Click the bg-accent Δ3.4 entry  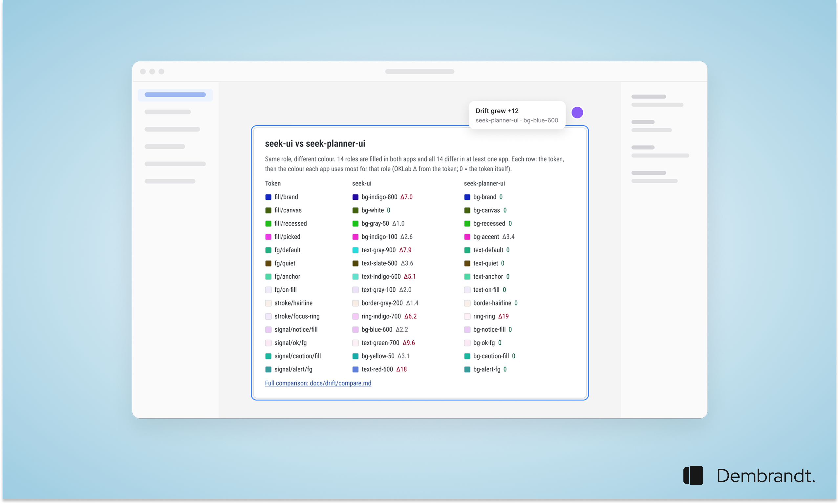click(494, 237)
